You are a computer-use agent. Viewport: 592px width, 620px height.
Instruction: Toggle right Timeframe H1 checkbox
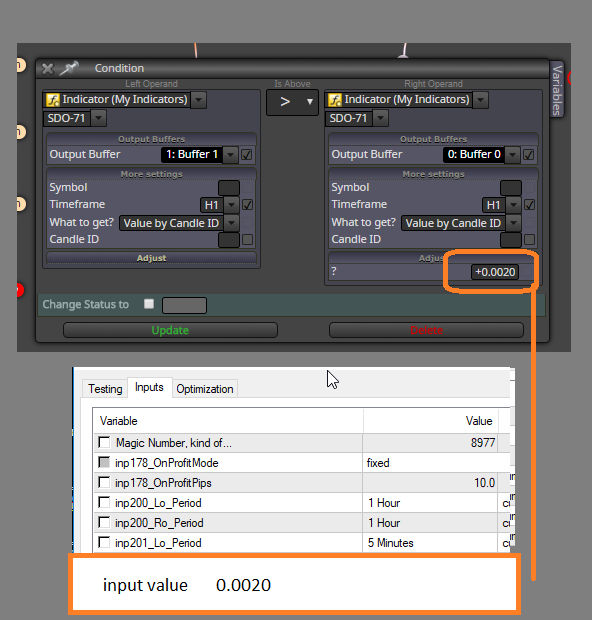pos(529,205)
